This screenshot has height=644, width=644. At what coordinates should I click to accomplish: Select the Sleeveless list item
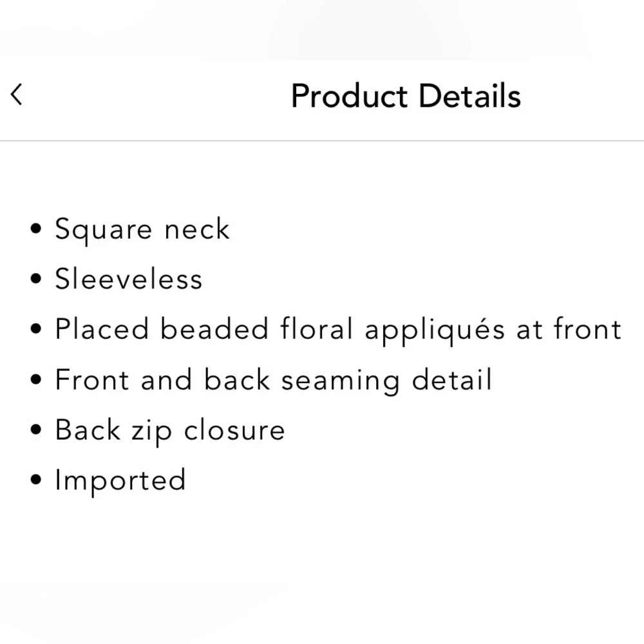(x=128, y=279)
